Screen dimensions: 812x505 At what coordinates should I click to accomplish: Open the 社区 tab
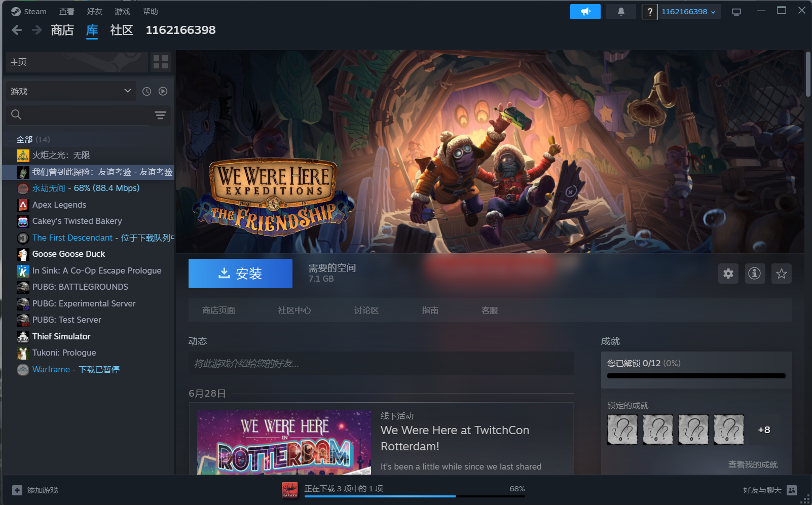tap(122, 30)
